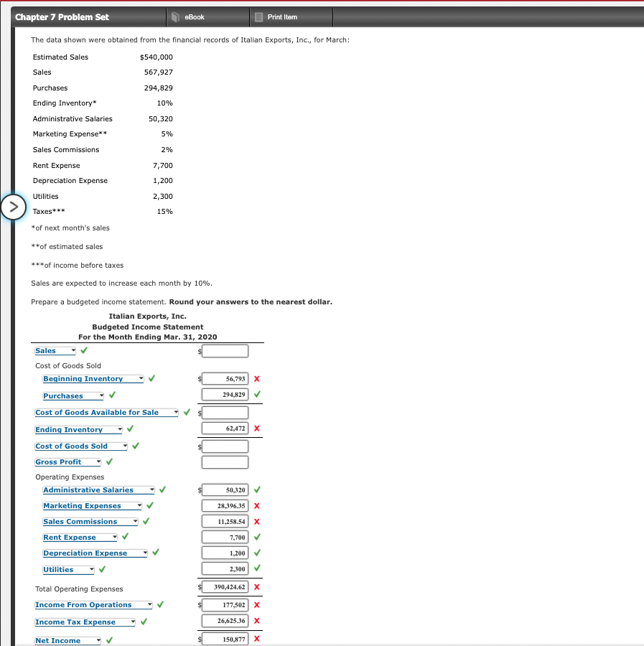This screenshot has width=644, height=646.
Task: Expand the left side navigation arrow
Action: [14, 207]
